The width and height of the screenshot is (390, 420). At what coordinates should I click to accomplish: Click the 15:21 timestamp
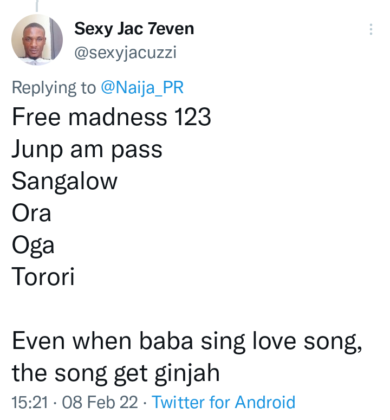pos(30,402)
